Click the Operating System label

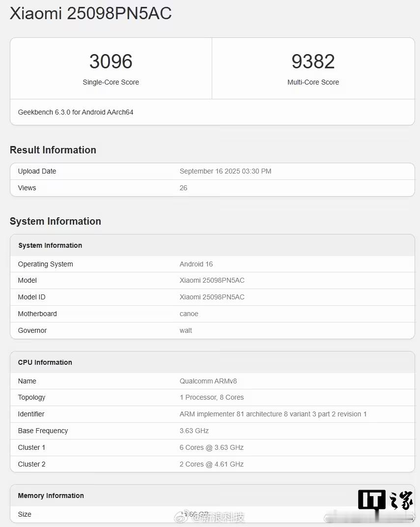45,264
